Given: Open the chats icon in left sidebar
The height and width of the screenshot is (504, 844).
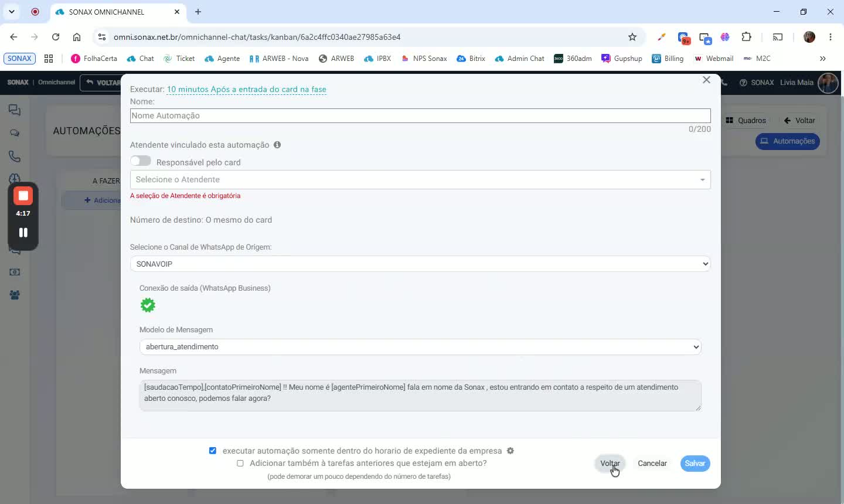Looking at the screenshot, I should click(15, 110).
